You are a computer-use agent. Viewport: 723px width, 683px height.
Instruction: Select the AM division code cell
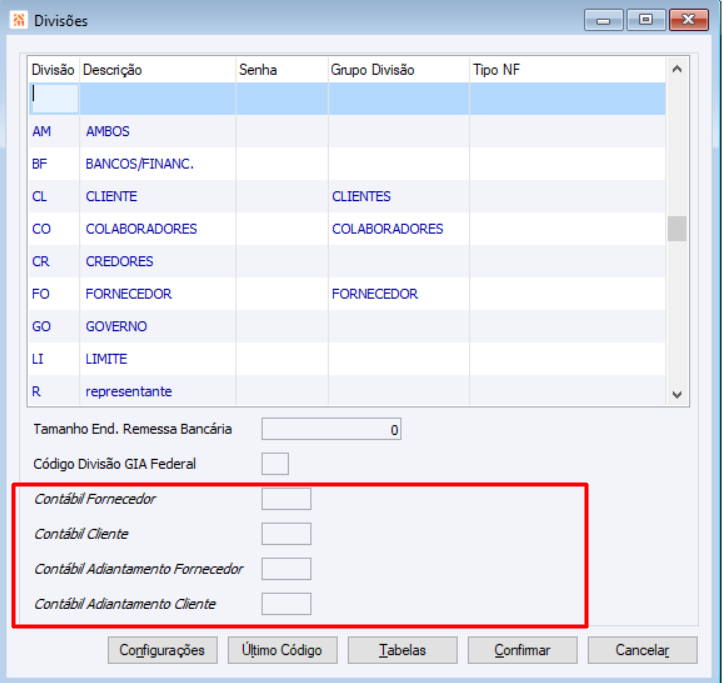(54, 131)
